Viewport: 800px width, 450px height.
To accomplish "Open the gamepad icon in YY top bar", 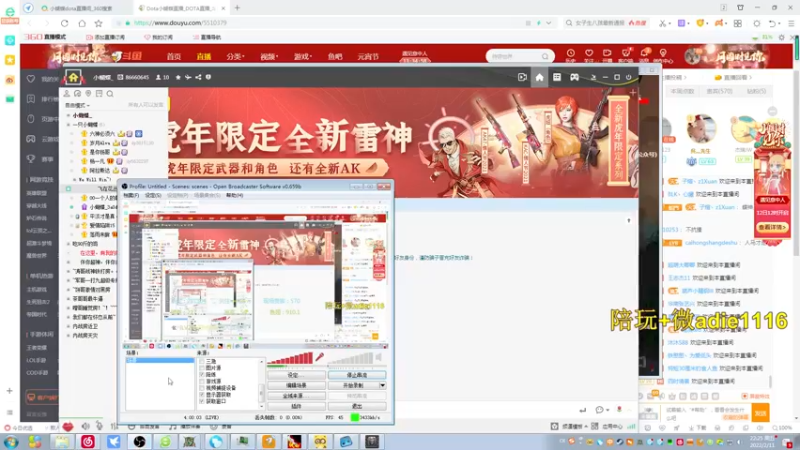I will [574, 77].
